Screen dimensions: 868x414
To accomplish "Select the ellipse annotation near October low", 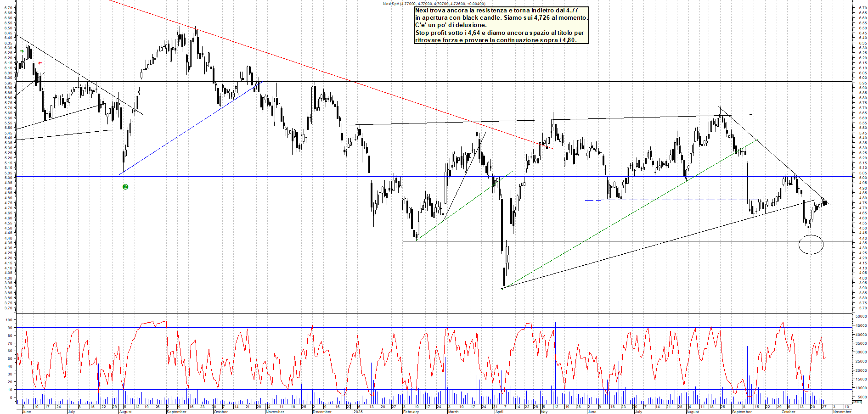I will coord(811,245).
